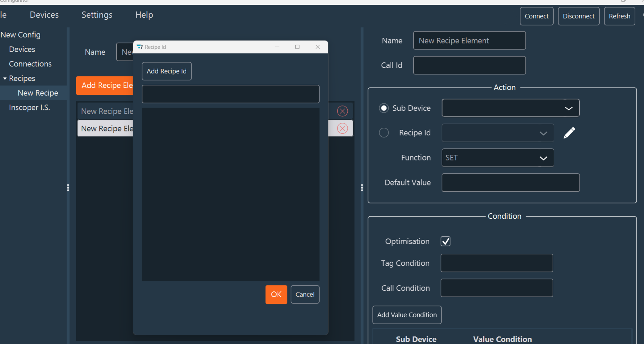This screenshot has width=644, height=344.
Task: Confirm the Recipe Id dialog with OK
Action: (x=276, y=294)
